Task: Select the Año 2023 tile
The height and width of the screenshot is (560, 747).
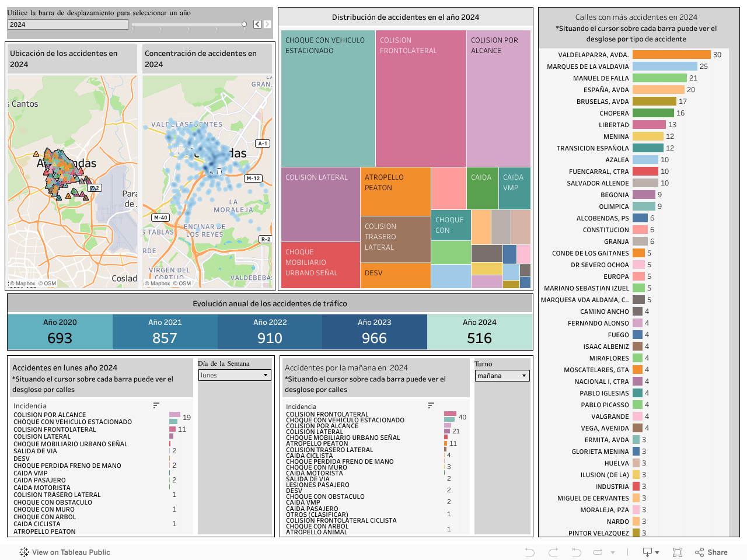Action: tap(374, 331)
